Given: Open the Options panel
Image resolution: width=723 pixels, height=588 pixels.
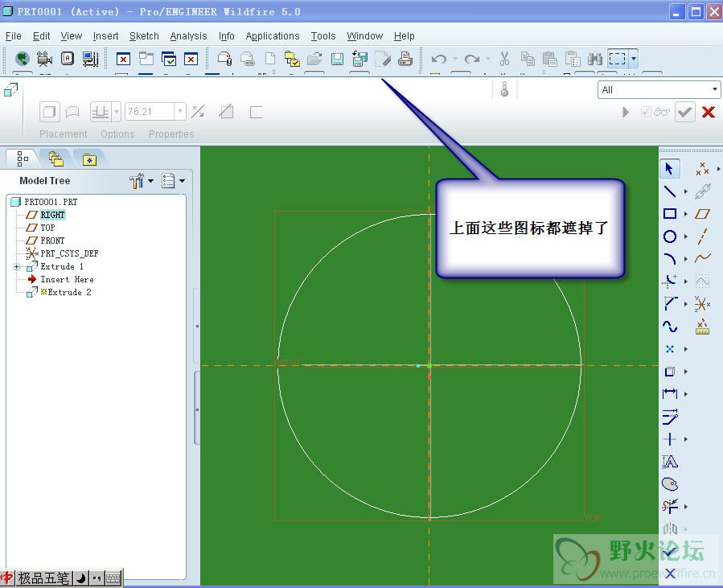Looking at the screenshot, I should point(117,134).
